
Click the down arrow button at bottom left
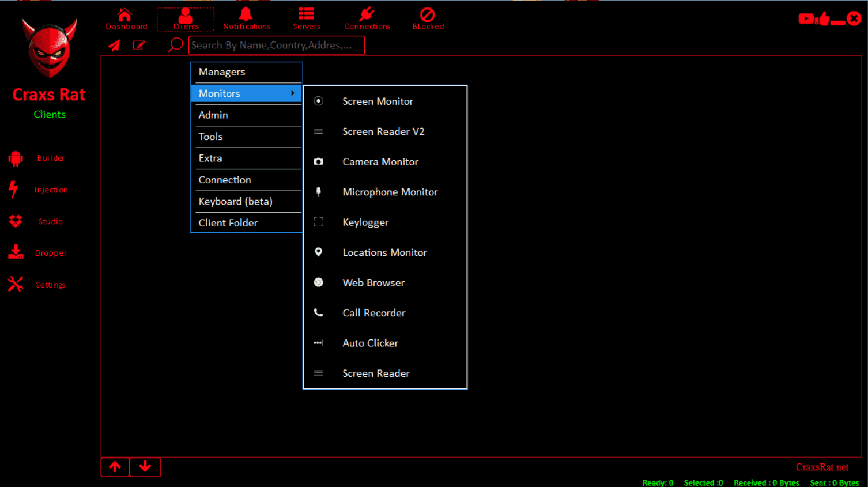pyautogui.click(x=145, y=467)
